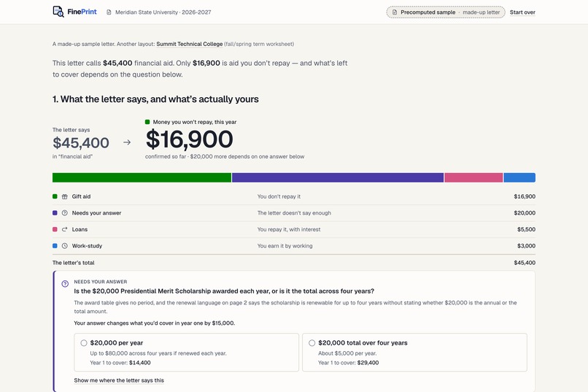This screenshot has width=588, height=392.
Task: Click the Loans row label
Action: pos(80,229)
